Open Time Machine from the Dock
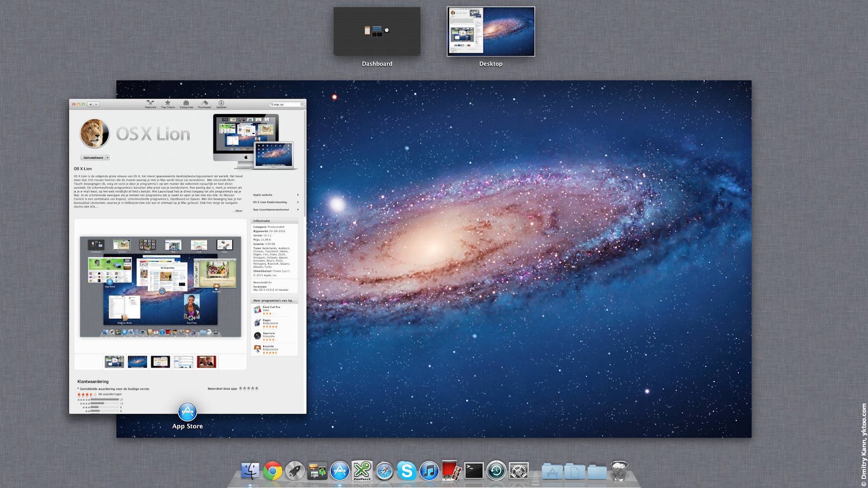This screenshot has width=868, height=488. tap(496, 471)
